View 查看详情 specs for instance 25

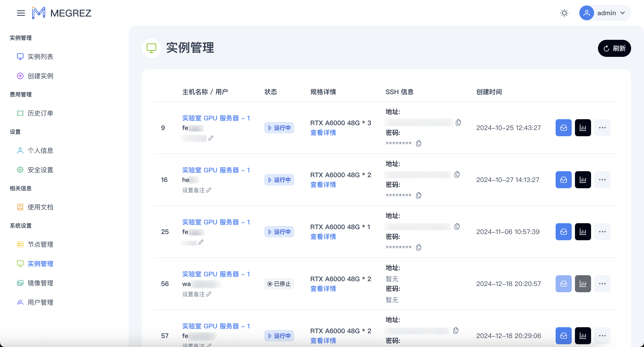click(x=323, y=237)
